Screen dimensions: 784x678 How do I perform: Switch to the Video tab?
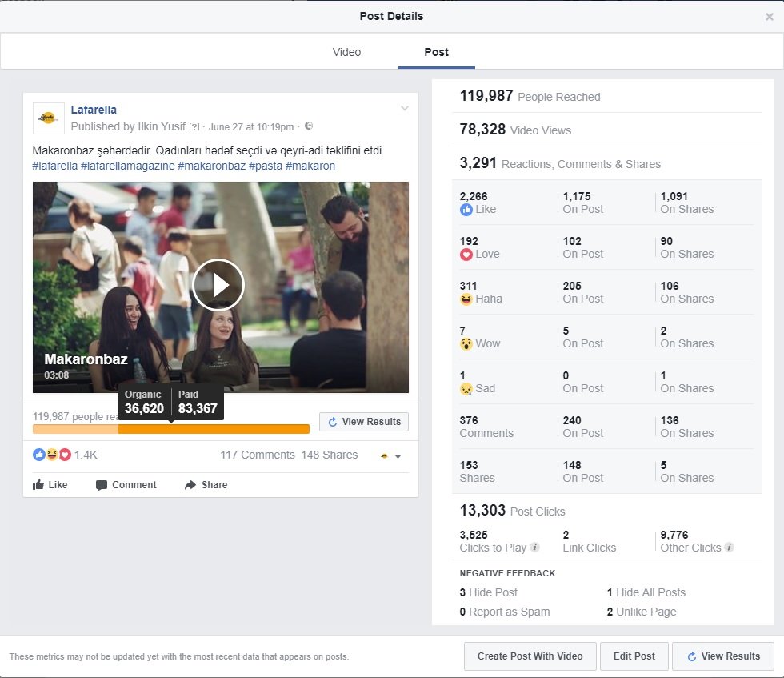click(x=346, y=52)
